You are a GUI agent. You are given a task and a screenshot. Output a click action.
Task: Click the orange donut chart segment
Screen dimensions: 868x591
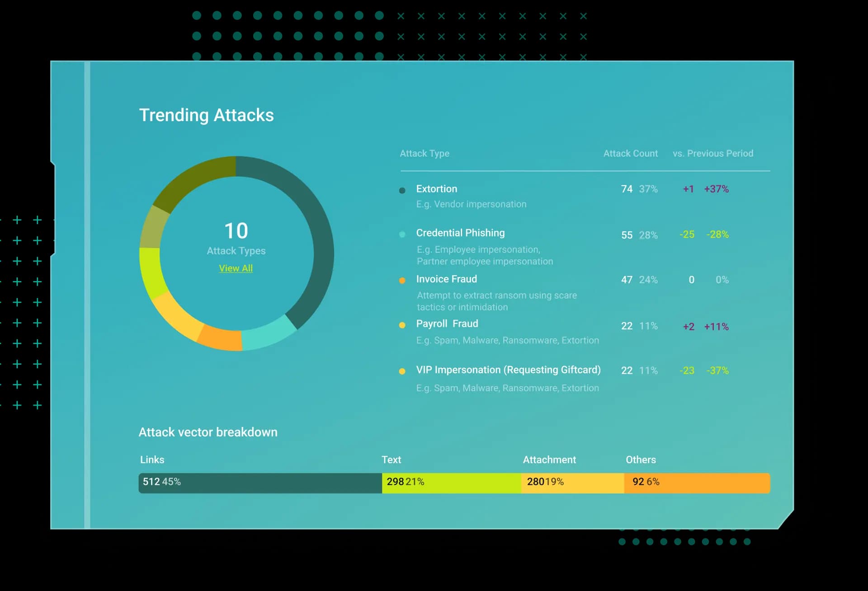click(221, 338)
